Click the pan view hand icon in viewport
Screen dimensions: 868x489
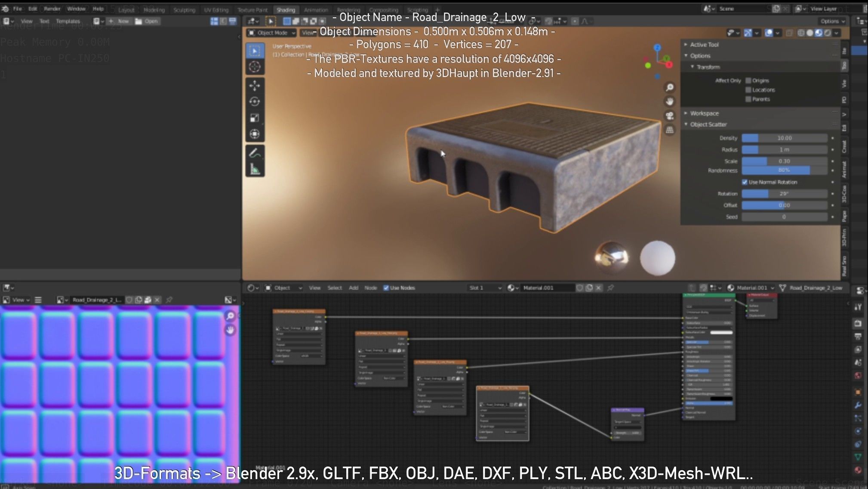tap(670, 102)
